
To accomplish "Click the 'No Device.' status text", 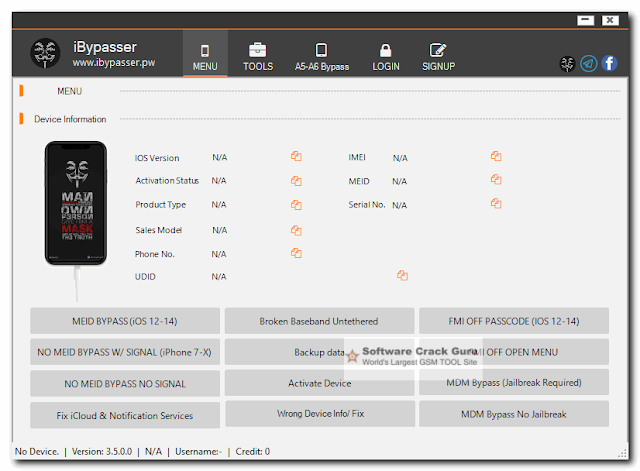I will click(x=37, y=451).
